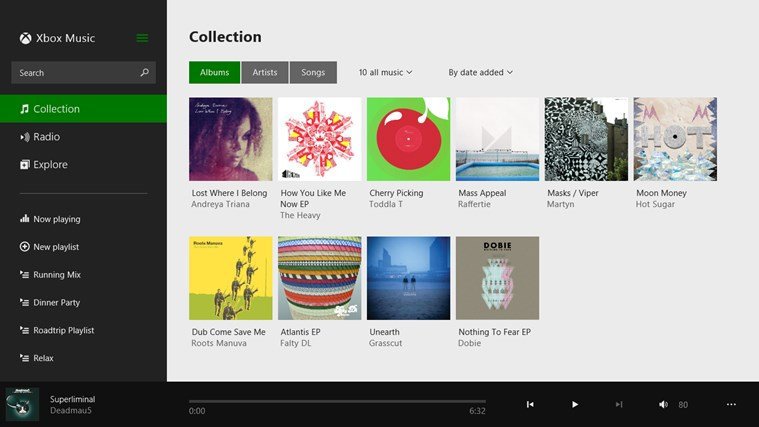
Task: Click artist name The Heavy
Action: coord(300,215)
